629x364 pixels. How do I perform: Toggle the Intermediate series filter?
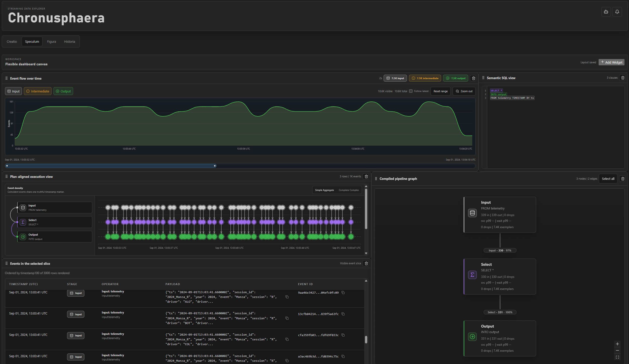pyautogui.click(x=38, y=91)
